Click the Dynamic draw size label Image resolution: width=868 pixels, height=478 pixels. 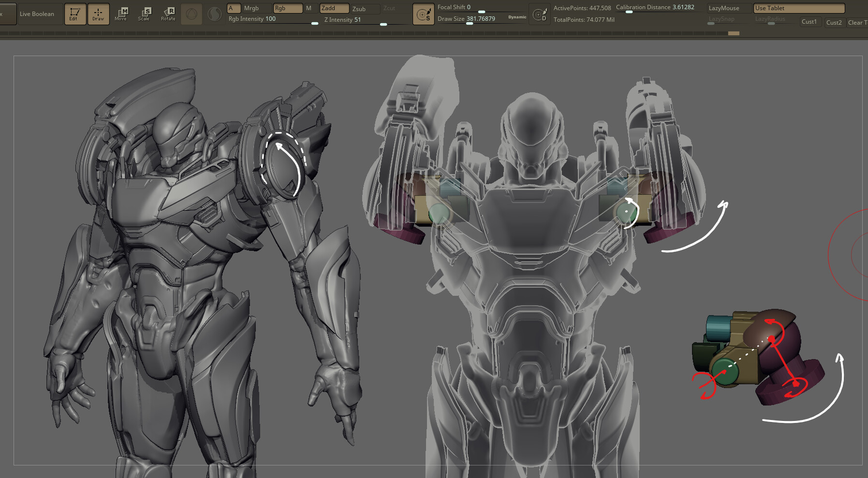pyautogui.click(x=516, y=17)
